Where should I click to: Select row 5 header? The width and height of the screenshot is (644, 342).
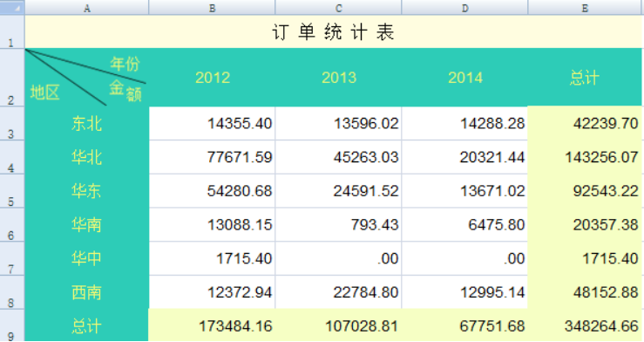[12, 191]
